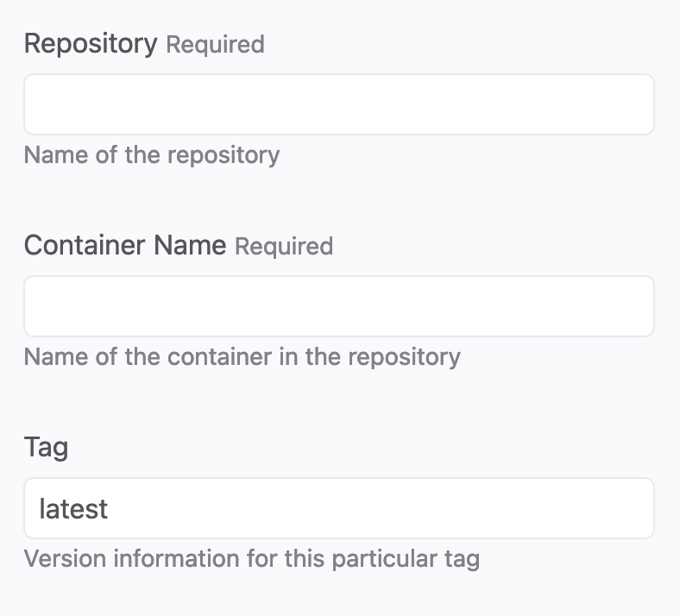Click the empty area of the Repository box
680x616 pixels.
coord(338,104)
